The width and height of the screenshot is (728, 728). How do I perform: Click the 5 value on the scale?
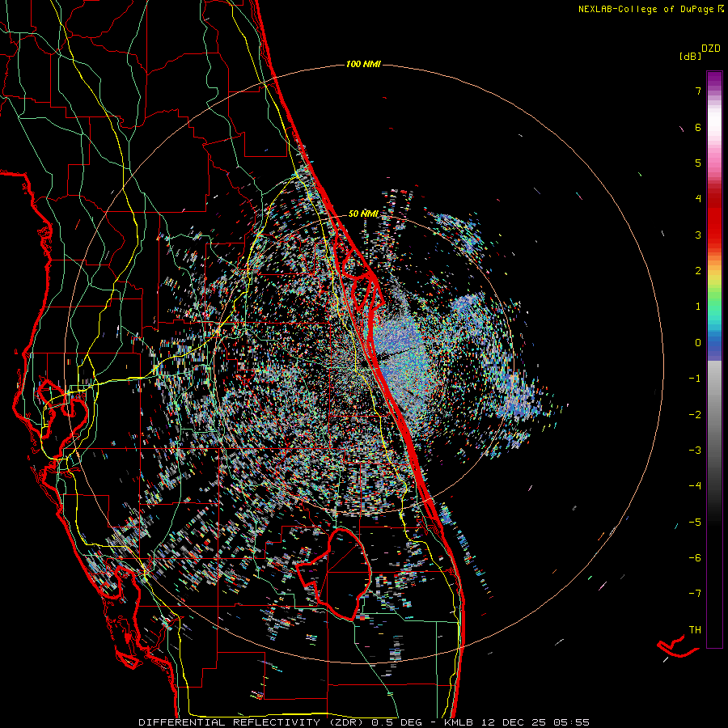(x=698, y=163)
